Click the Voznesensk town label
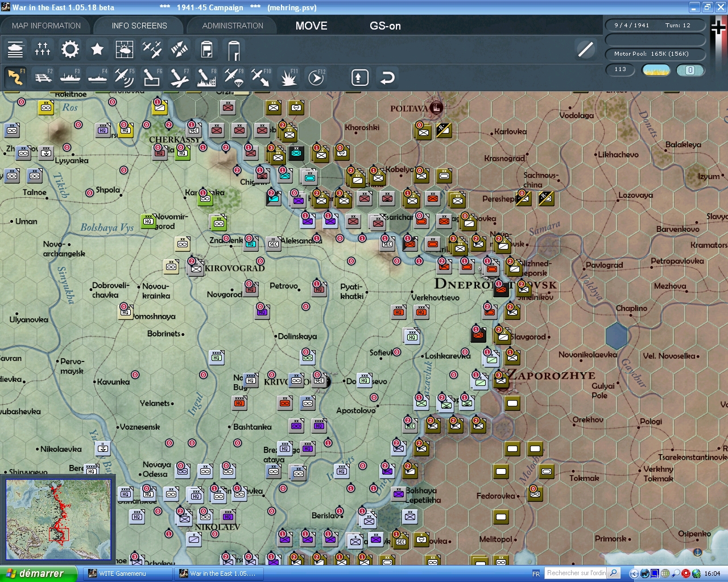This screenshot has height=582, width=728. coord(140,427)
